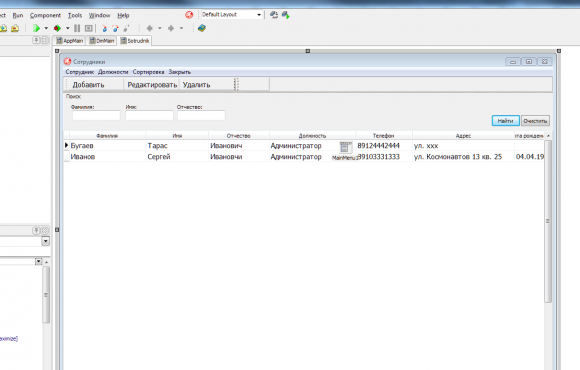Image resolution: width=580 pixels, height=370 pixels.
Task: Click the grid's vertical scrollbar
Action: pos(548,221)
